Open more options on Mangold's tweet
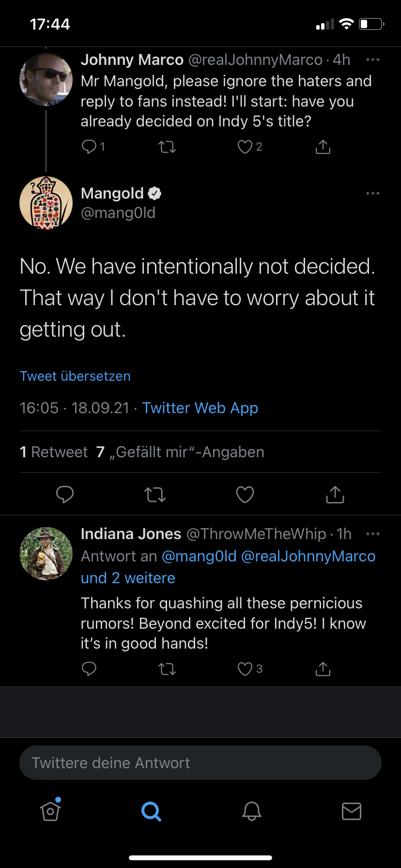Image resolution: width=401 pixels, height=868 pixels. [x=372, y=193]
